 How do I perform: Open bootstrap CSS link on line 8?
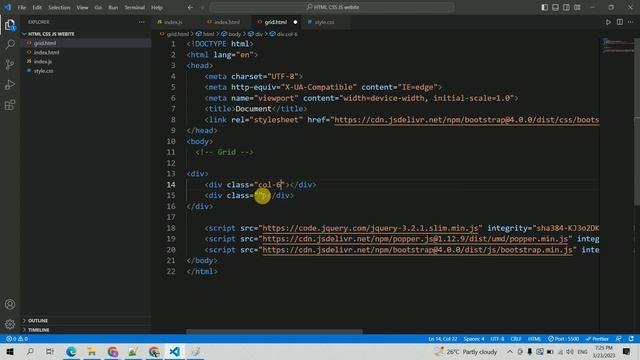467,120
